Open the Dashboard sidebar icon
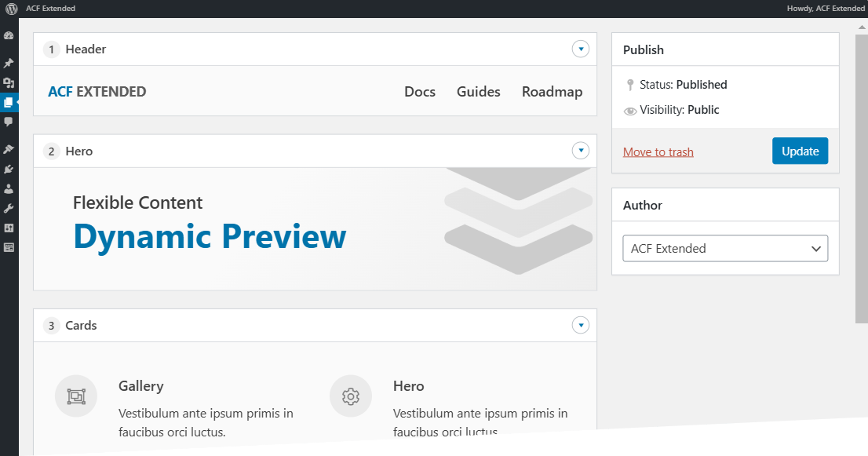This screenshot has height=456, width=868. coord(9,36)
